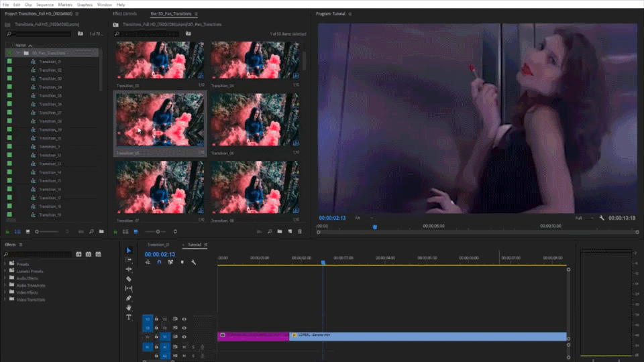Image resolution: width=644 pixels, height=362 pixels.
Task: Adjust the Project panel zoom slider
Action: (47, 232)
